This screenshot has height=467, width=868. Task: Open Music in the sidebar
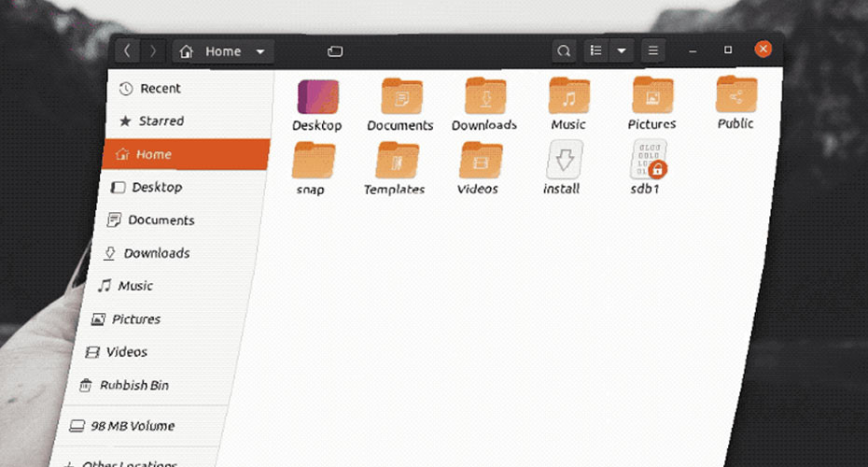click(169, 286)
